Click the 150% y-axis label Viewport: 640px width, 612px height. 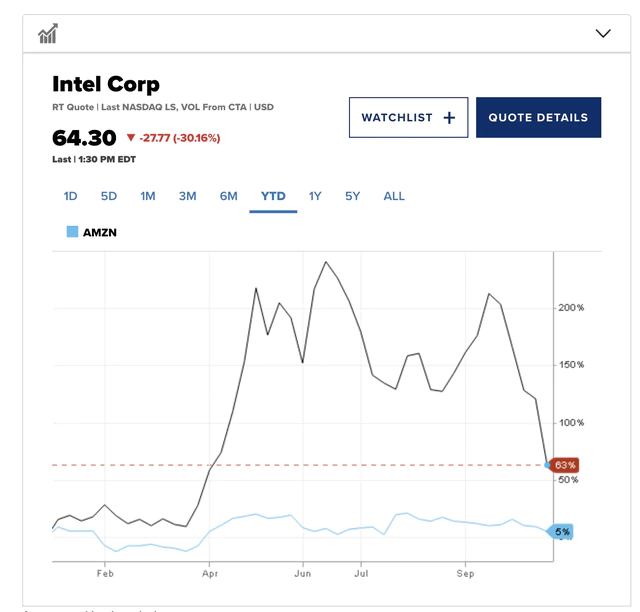pyautogui.click(x=571, y=365)
